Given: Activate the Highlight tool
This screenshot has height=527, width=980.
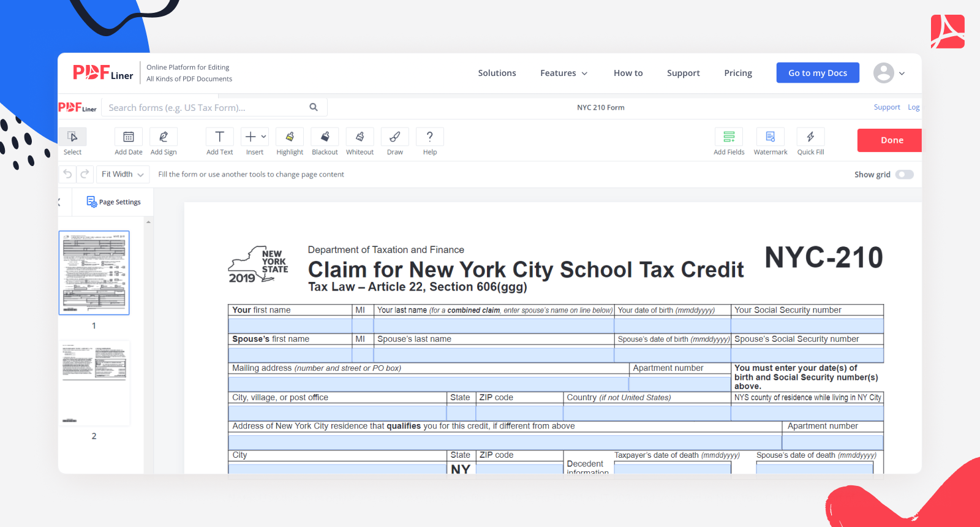Looking at the screenshot, I should (290, 137).
